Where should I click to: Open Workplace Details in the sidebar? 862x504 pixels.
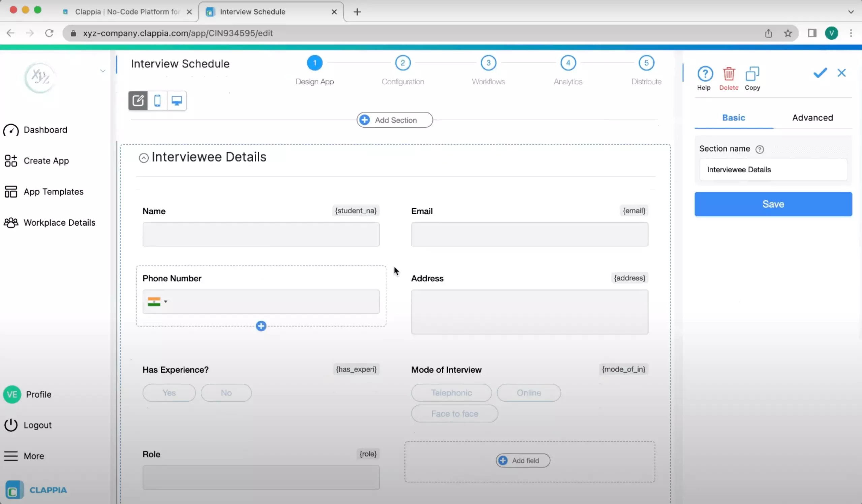tap(59, 222)
